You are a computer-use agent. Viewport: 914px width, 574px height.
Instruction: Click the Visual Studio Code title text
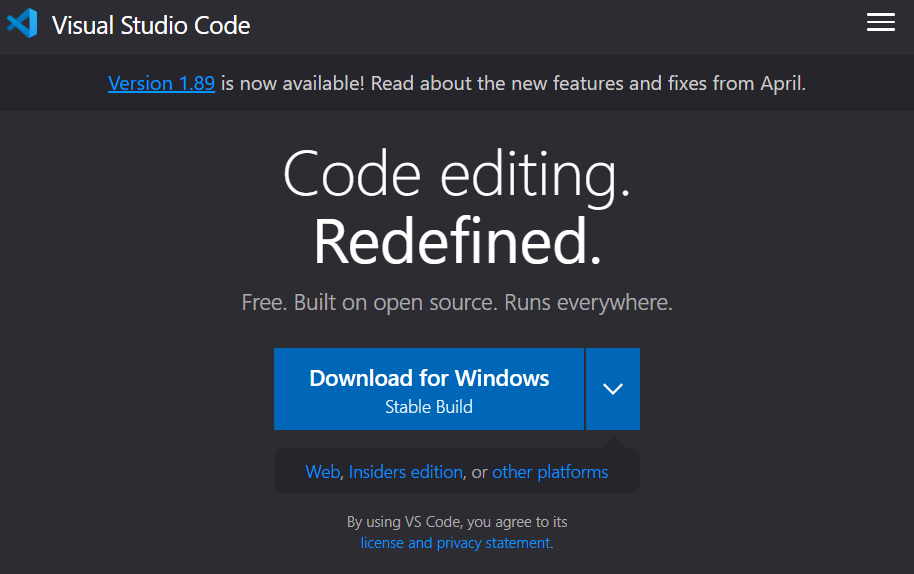tap(151, 26)
